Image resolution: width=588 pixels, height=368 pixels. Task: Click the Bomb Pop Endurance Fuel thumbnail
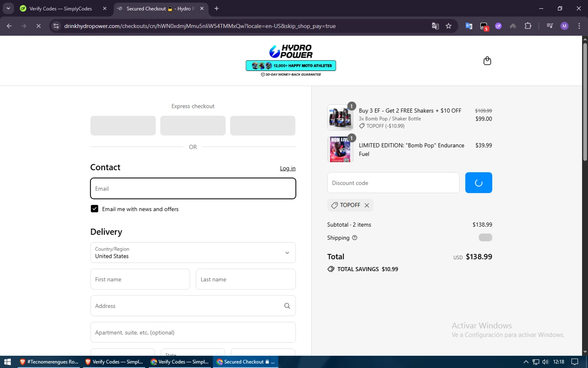[x=340, y=149]
